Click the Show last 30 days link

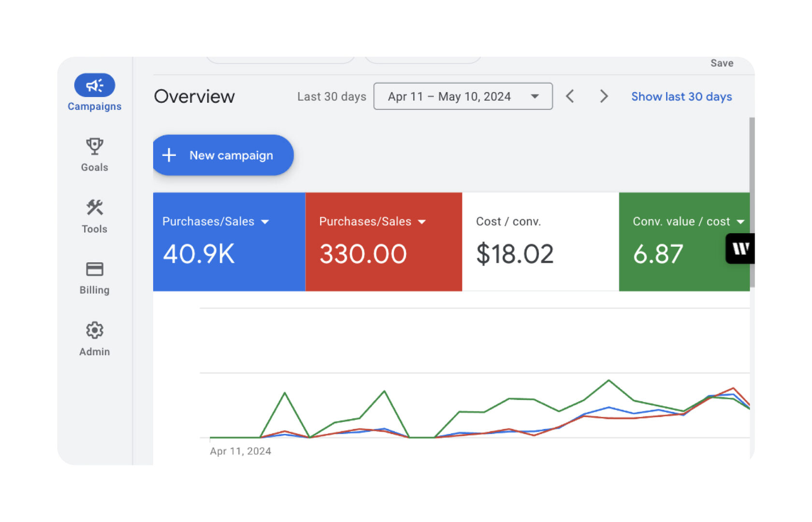tap(681, 97)
